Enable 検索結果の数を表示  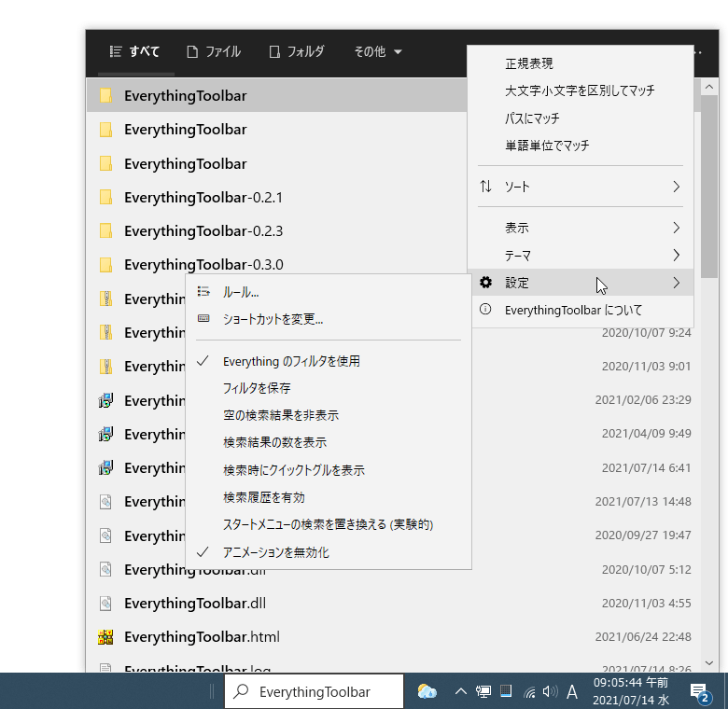point(329,442)
